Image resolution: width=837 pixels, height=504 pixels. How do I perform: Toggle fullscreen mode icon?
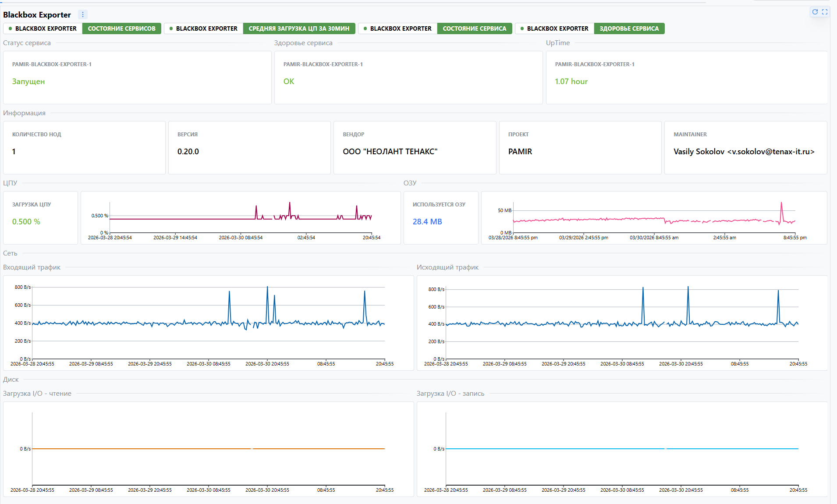click(x=825, y=12)
